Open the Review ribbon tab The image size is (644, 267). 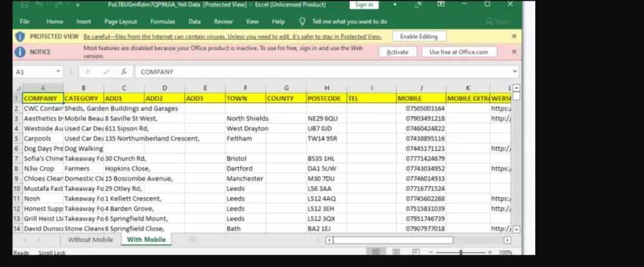click(x=223, y=21)
